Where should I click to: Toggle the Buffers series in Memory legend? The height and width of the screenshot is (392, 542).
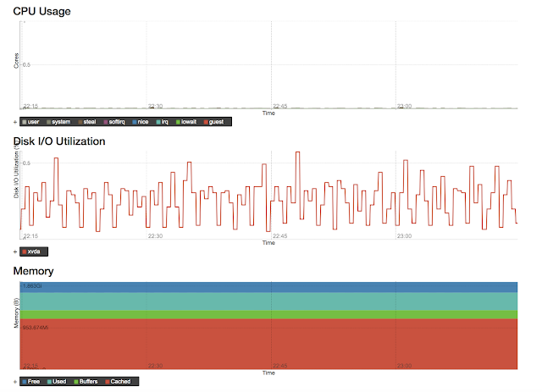[x=86, y=381]
